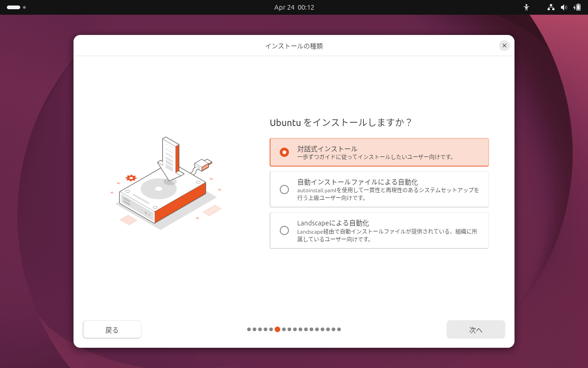Open the Activities pill in top-left corner

12,7
